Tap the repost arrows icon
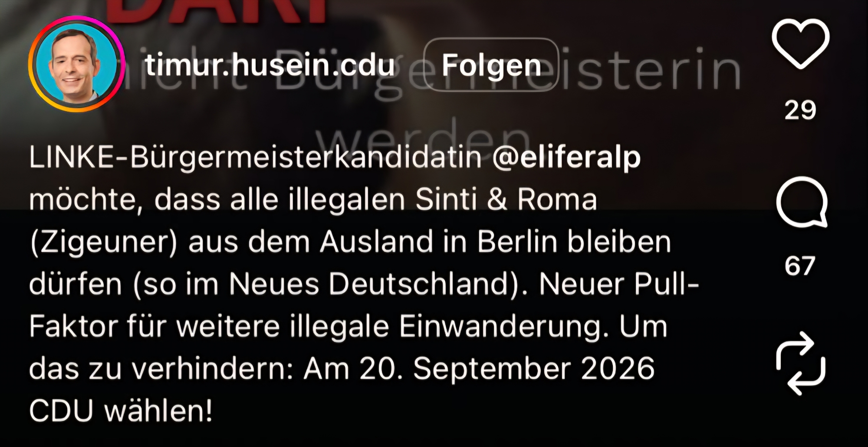The height and width of the screenshot is (447, 868). coord(801,364)
